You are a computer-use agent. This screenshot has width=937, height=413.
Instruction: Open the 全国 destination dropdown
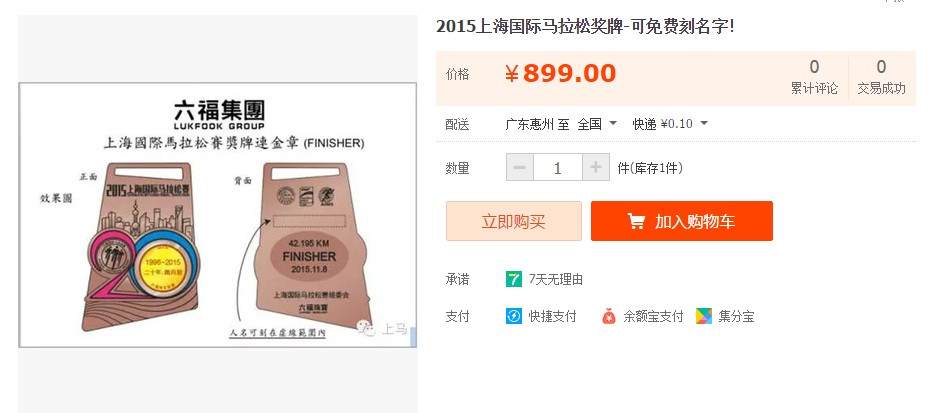(x=597, y=124)
